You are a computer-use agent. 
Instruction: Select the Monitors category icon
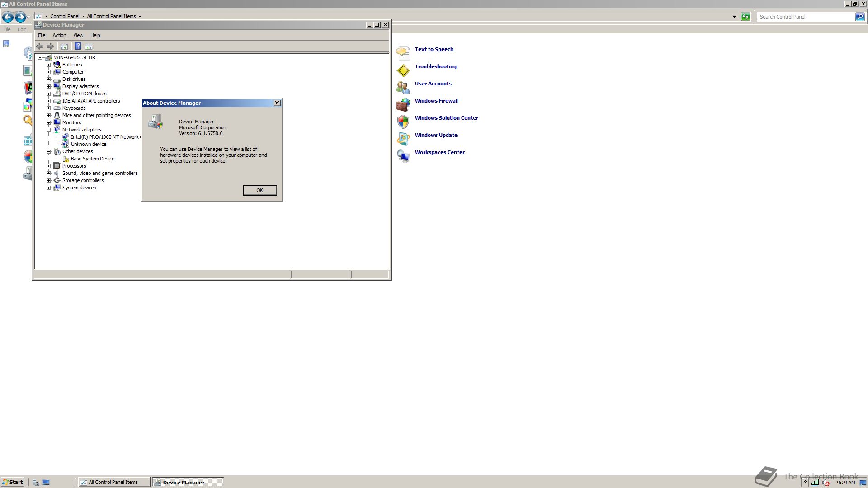(57, 122)
